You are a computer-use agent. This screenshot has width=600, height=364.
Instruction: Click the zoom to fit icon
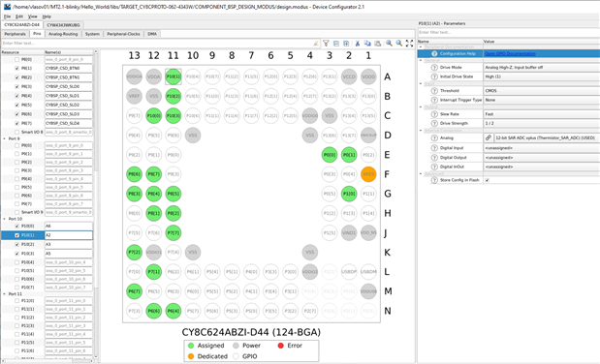pos(409,44)
